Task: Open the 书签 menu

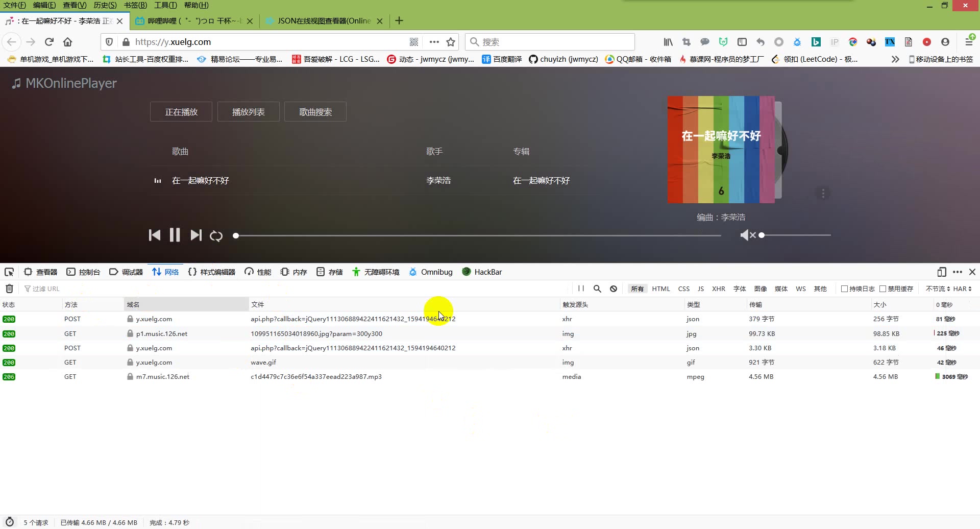Action: tap(135, 5)
